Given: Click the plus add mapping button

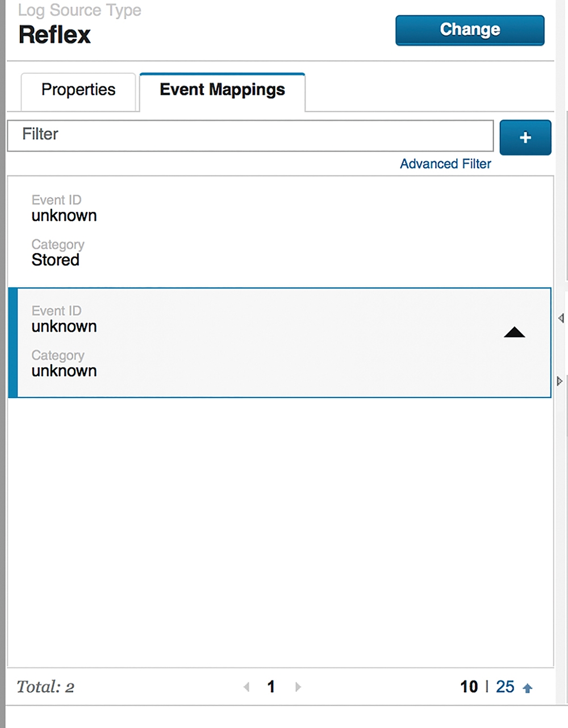Looking at the screenshot, I should [x=525, y=137].
